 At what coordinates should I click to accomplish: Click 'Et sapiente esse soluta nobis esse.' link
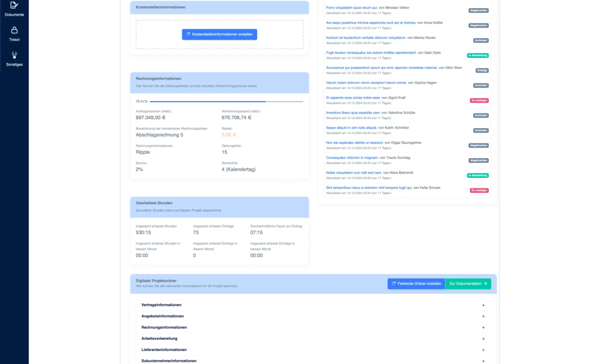[x=353, y=98]
